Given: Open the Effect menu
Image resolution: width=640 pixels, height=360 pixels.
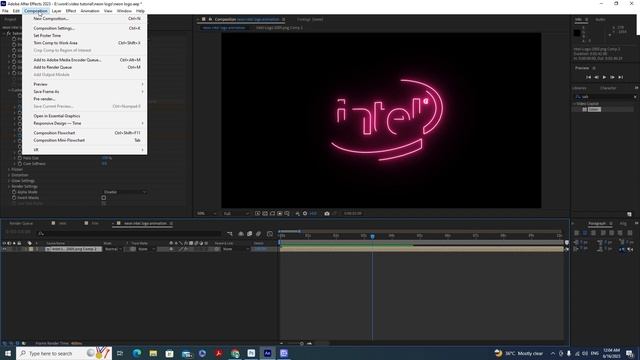Looking at the screenshot, I should [71, 11].
